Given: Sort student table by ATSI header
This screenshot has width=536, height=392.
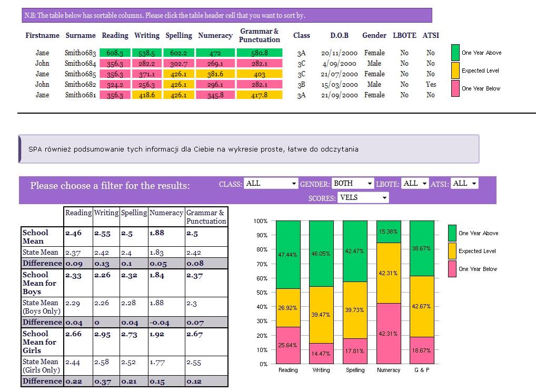Looking at the screenshot, I should (431, 35).
